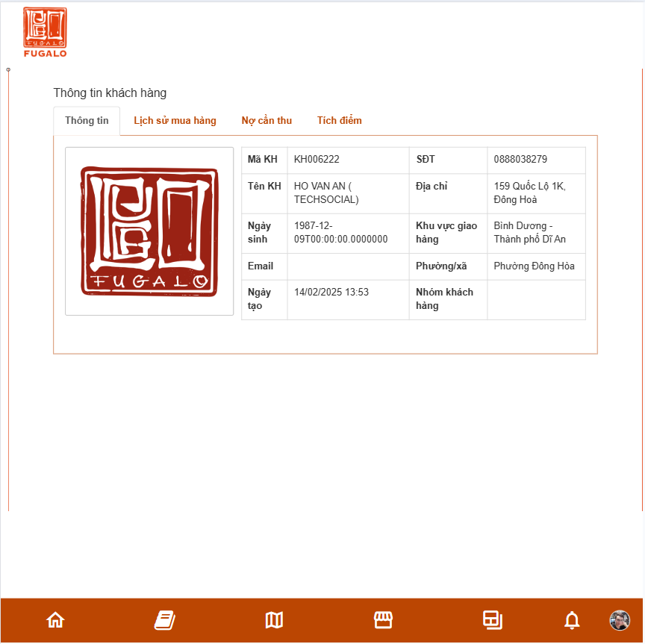Open the user profile avatar
The height and width of the screenshot is (644, 645).
620,620
